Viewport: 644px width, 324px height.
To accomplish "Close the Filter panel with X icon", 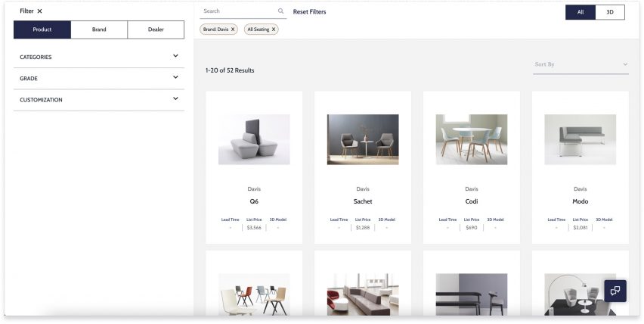I will pos(39,11).
